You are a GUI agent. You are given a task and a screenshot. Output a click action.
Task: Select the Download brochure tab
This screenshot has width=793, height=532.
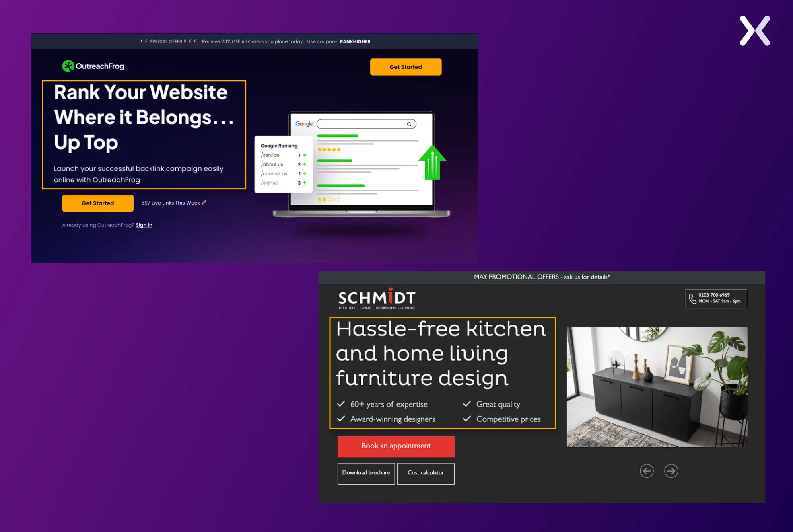[365, 472]
